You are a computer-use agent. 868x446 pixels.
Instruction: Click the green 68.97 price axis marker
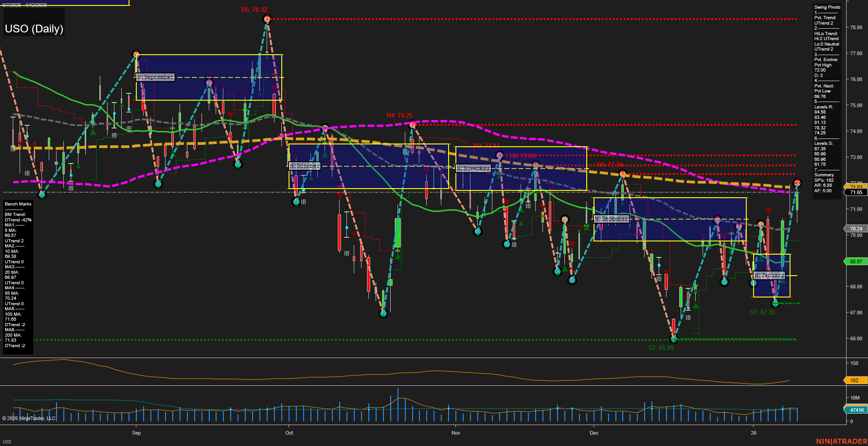pyautogui.click(x=855, y=261)
